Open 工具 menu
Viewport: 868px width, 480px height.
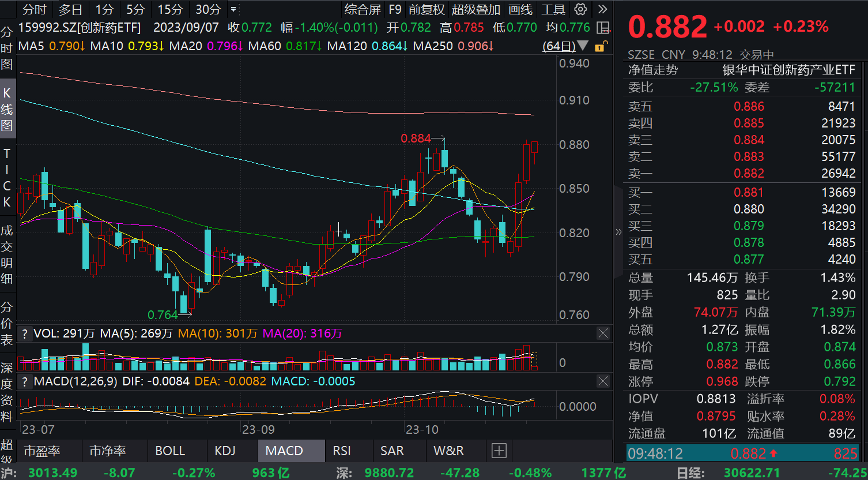point(553,9)
